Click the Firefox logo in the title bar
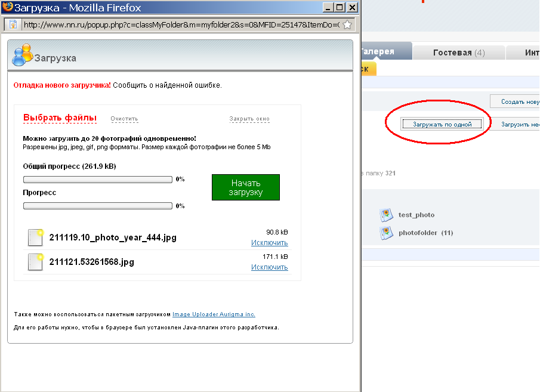Screen dimensions: 540x392 point(8,7)
